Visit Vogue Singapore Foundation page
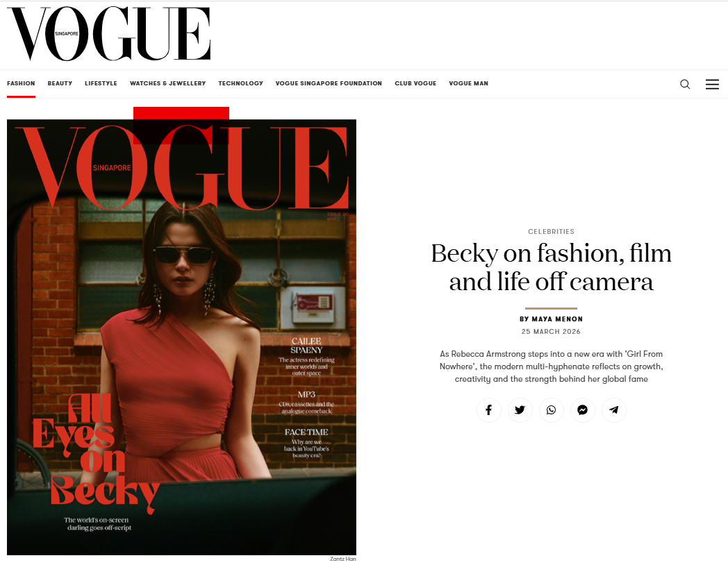Screen dimensions: 728x565 (329, 83)
